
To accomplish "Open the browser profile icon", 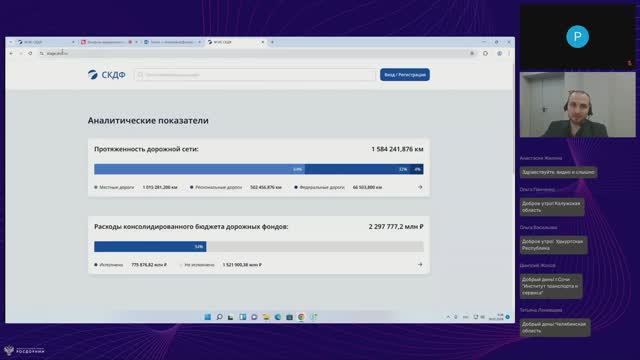I will click(x=499, y=53).
